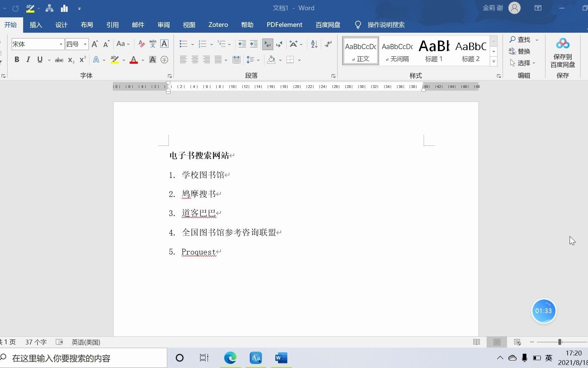Open the 设计 tab
The width and height of the screenshot is (588, 368).
coord(62,25)
